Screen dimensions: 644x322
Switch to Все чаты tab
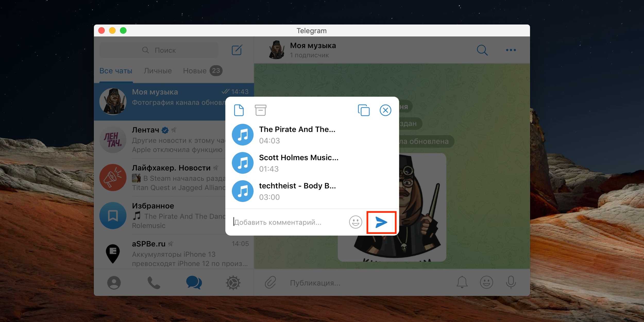point(116,71)
